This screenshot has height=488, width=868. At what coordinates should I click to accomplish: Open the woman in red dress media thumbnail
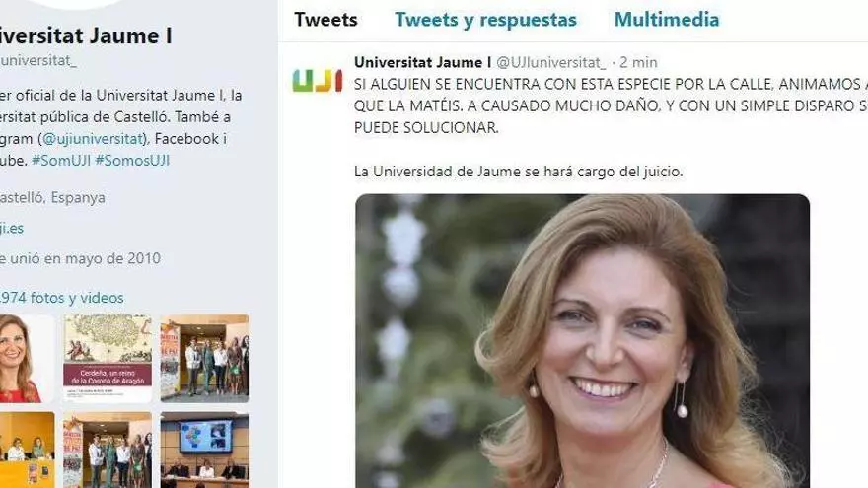(x=28, y=359)
